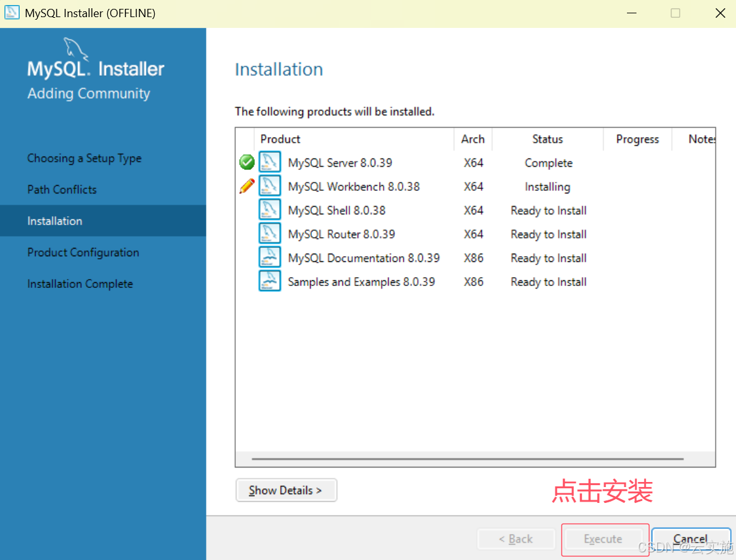736x560 pixels.
Task: Select the Samples and Examples 8.0.39 text
Action: 361,282
